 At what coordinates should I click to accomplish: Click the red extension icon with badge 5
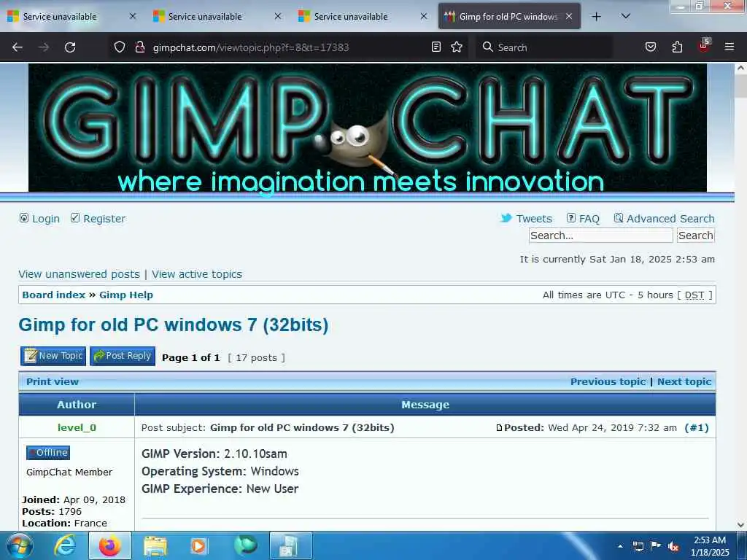pyautogui.click(x=704, y=46)
